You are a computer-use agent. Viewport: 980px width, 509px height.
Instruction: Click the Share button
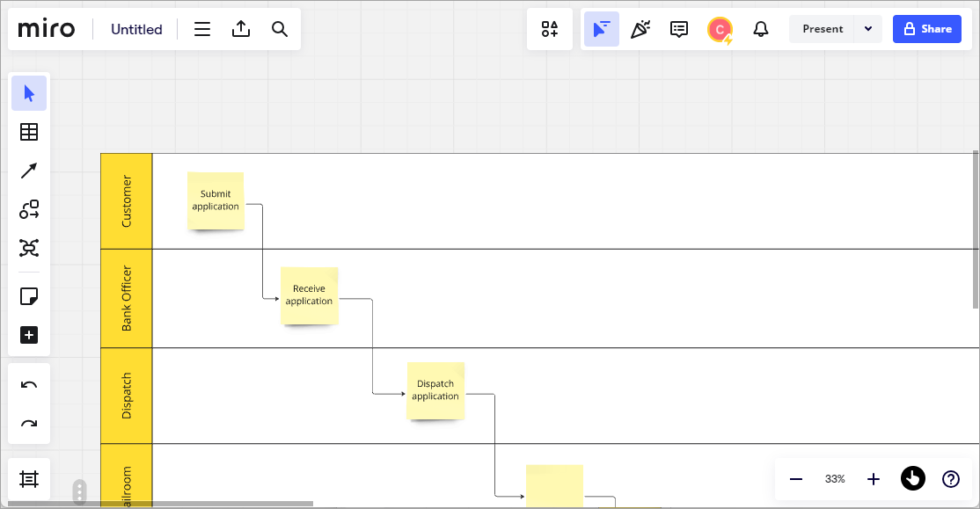click(927, 29)
